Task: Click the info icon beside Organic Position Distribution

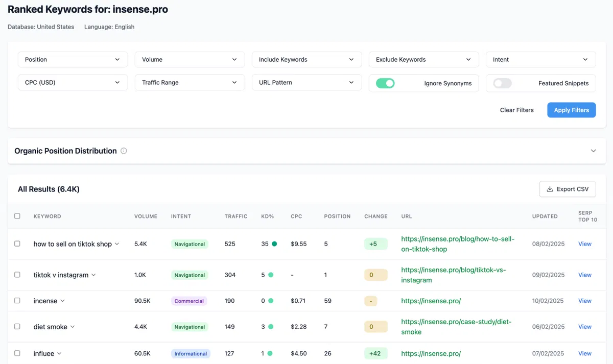Action: [x=124, y=151]
